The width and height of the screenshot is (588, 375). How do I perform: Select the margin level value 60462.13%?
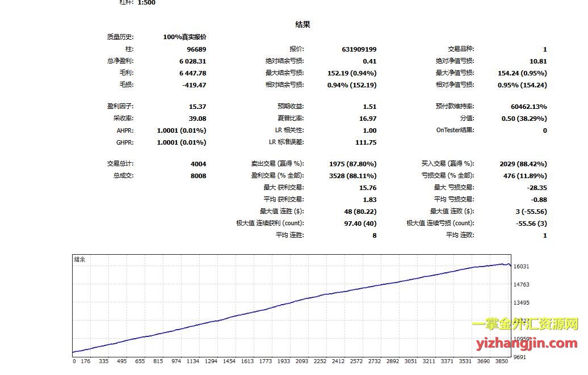[528, 107]
